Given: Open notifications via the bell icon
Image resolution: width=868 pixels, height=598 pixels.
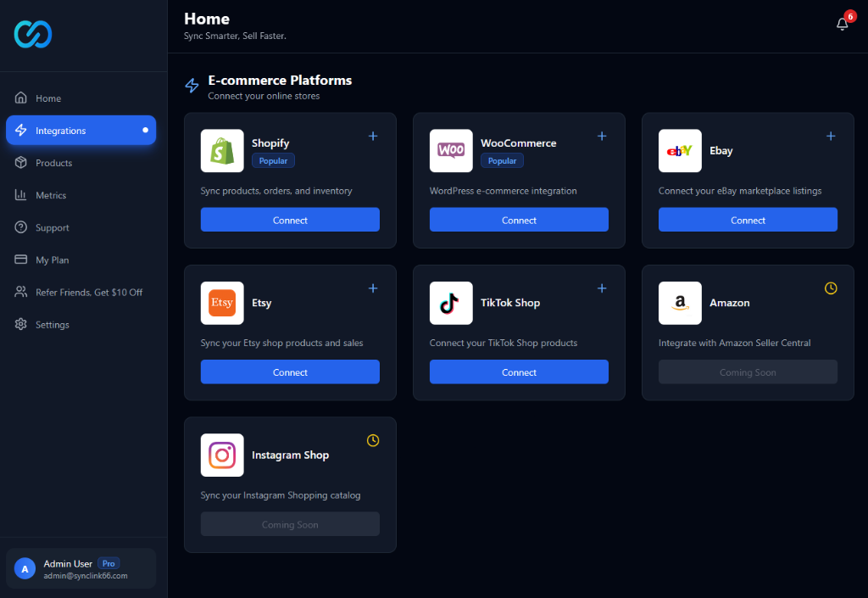Looking at the screenshot, I should 842,24.
